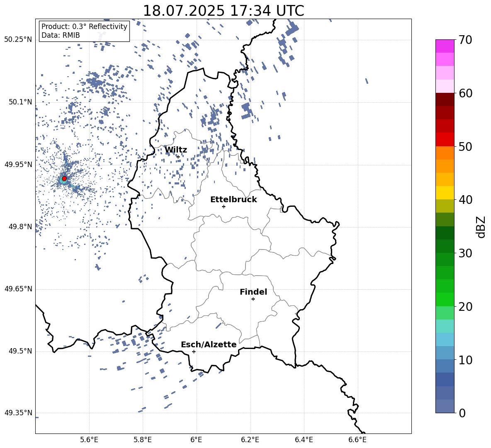This screenshot has height=448, width=491.
Task: Click the colorbar tick label 30
Action: (466, 253)
